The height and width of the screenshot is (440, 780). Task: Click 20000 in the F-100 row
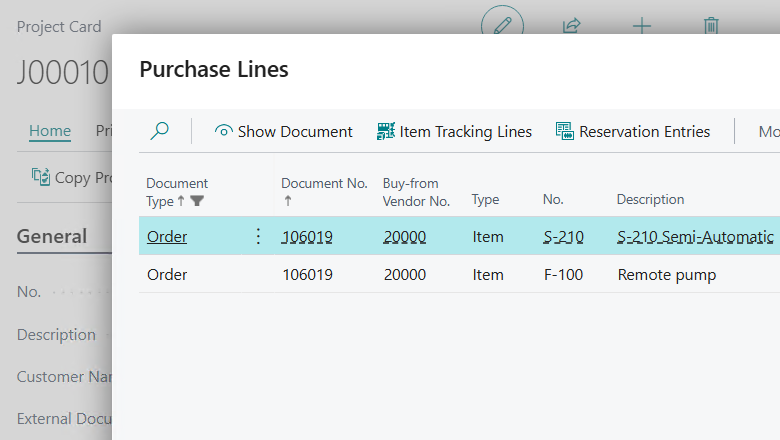[x=405, y=274]
